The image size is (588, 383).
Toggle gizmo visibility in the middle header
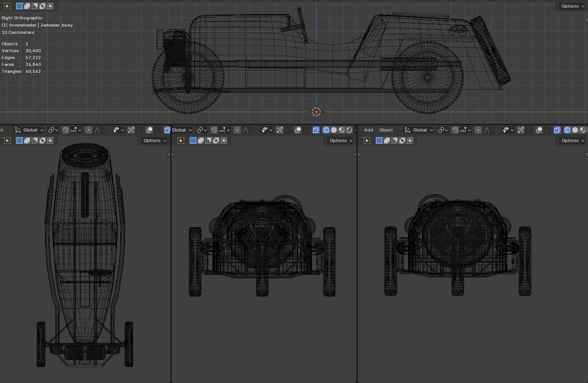[x=280, y=130]
